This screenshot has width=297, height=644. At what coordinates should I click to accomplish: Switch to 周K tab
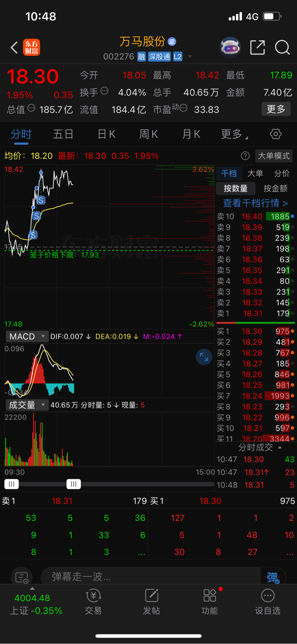pos(148,134)
